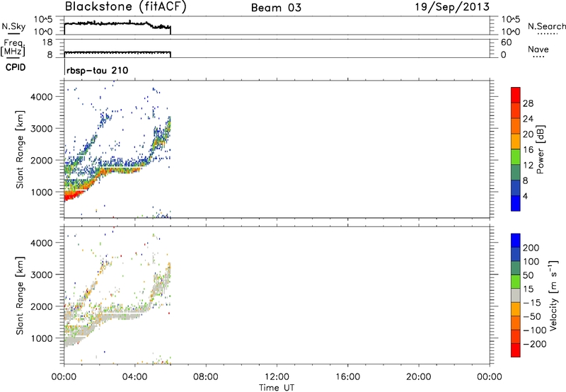Click the green 12 dB power colorbar segment
Screen dimensions: 566x392
pyautogui.click(x=516, y=157)
